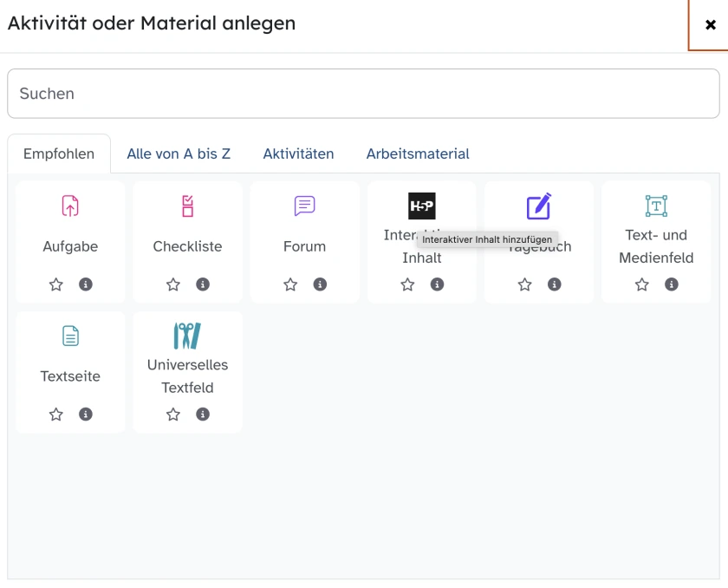
Task: Choose the Textseite page icon
Action: point(70,336)
